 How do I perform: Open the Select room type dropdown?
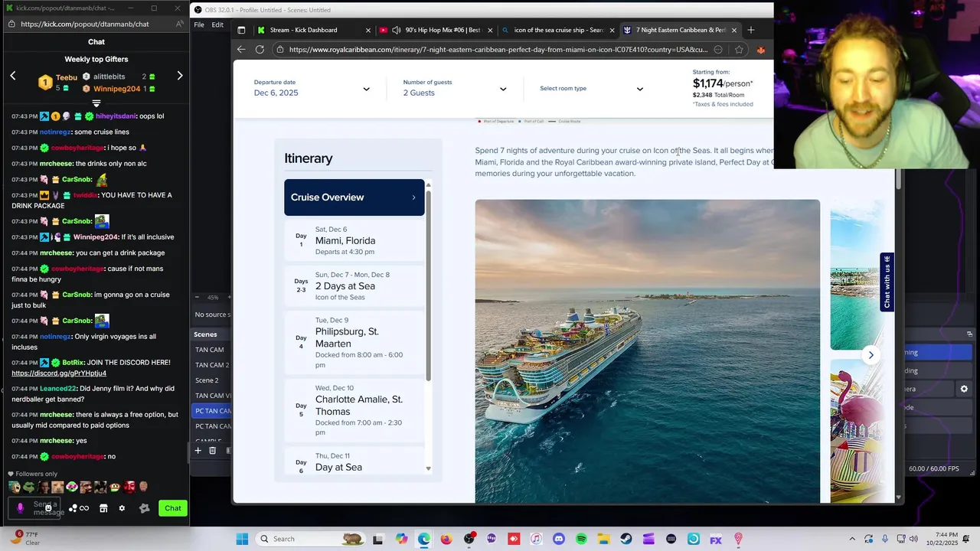point(592,89)
